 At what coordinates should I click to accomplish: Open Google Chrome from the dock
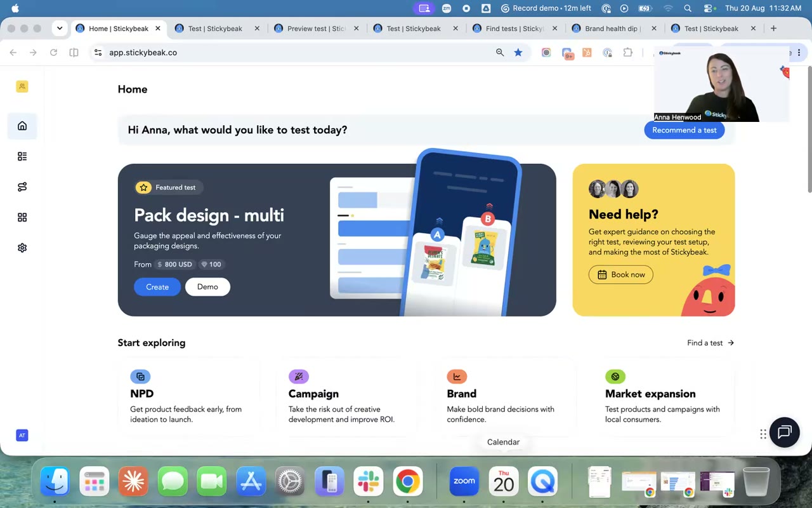pyautogui.click(x=408, y=483)
